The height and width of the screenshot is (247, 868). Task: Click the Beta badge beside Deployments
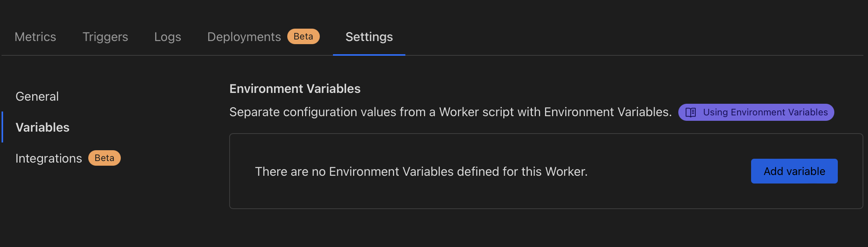click(303, 36)
